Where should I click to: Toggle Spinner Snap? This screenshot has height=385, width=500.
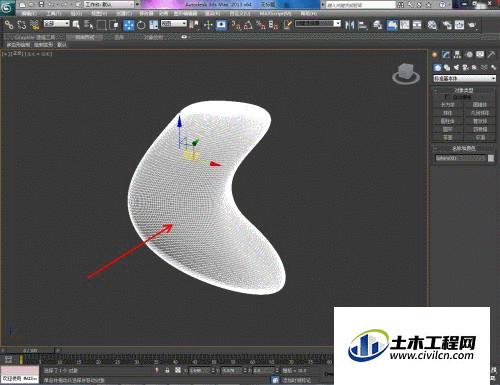tap(273, 25)
